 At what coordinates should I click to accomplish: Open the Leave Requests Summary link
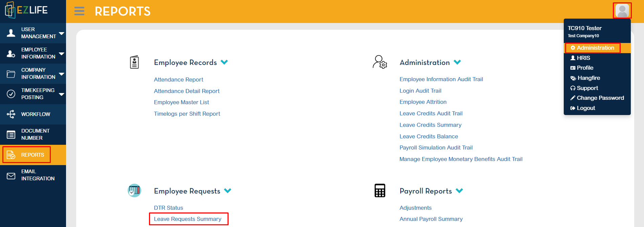188,219
